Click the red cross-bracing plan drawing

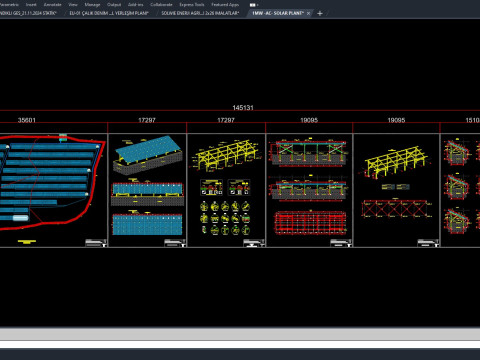[395, 208]
